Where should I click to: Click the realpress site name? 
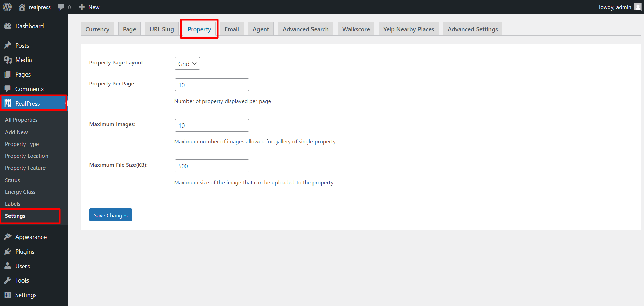tap(40, 7)
